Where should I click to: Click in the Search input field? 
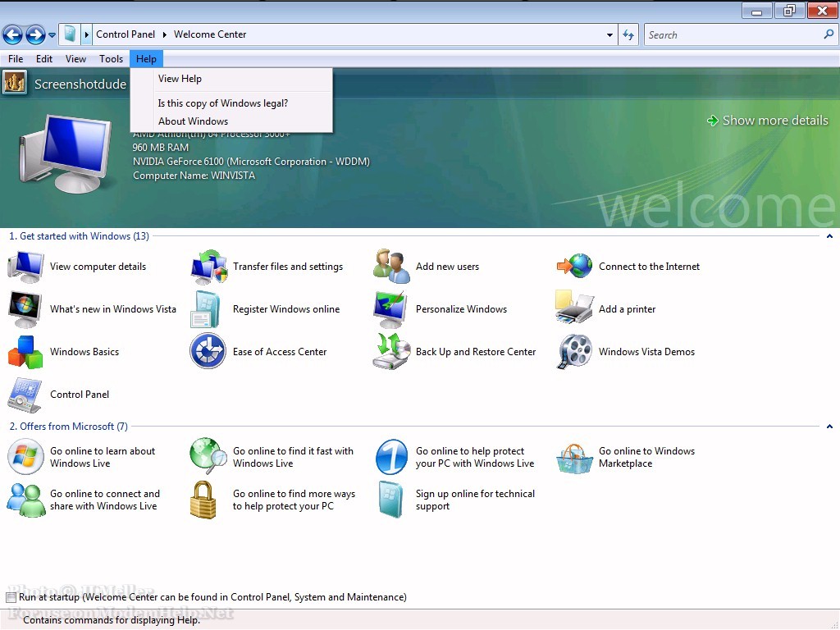(733, 34)
